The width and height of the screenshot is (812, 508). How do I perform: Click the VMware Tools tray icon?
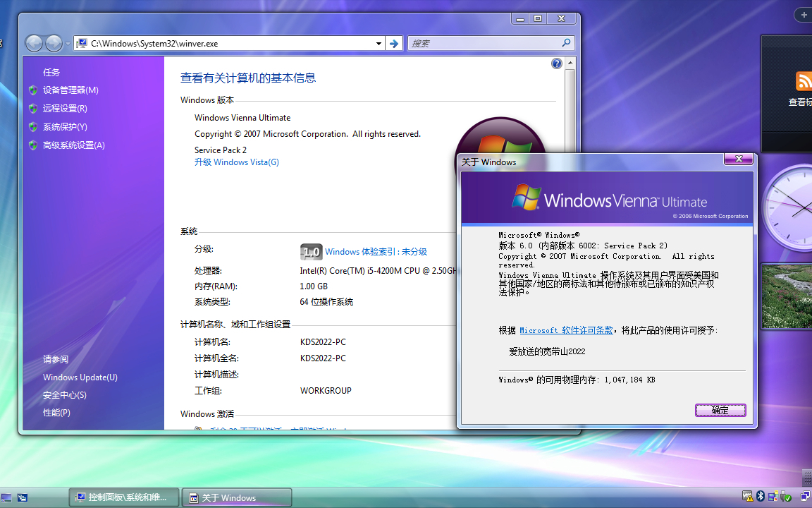tap(747, 497)
